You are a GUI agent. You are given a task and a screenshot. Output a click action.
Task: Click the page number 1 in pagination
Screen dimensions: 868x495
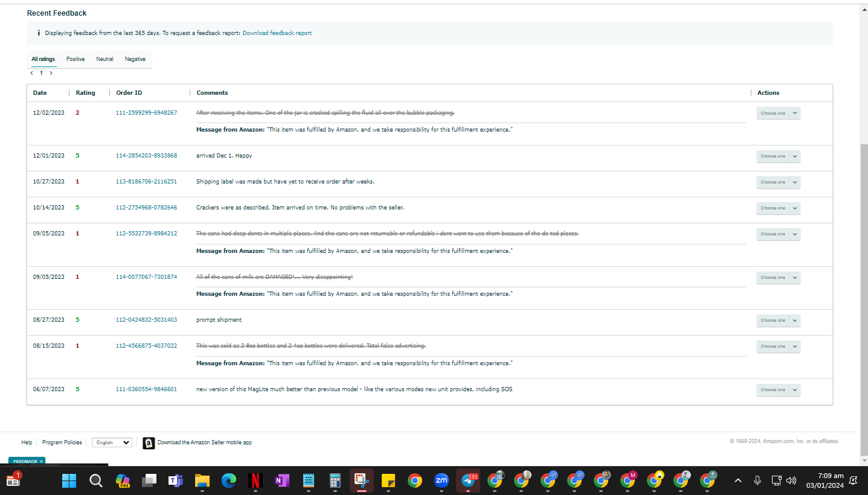tap(41, 73)
